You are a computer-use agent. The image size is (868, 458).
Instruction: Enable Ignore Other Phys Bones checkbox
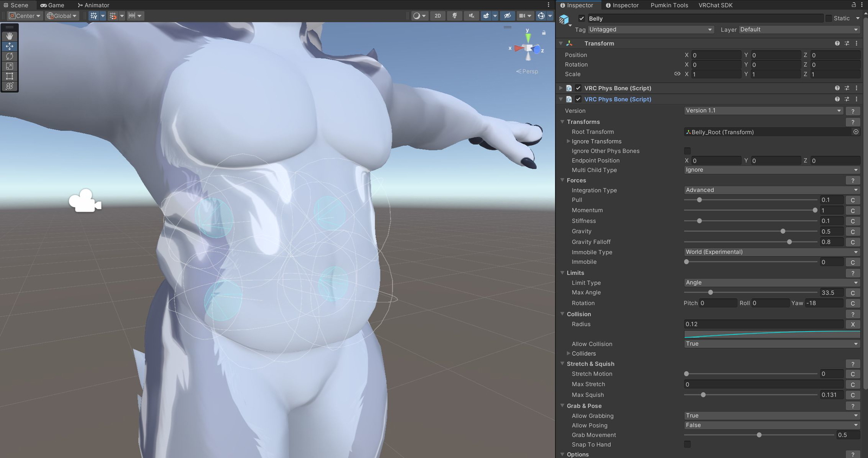pyautogui.click(x=687, y=151)
